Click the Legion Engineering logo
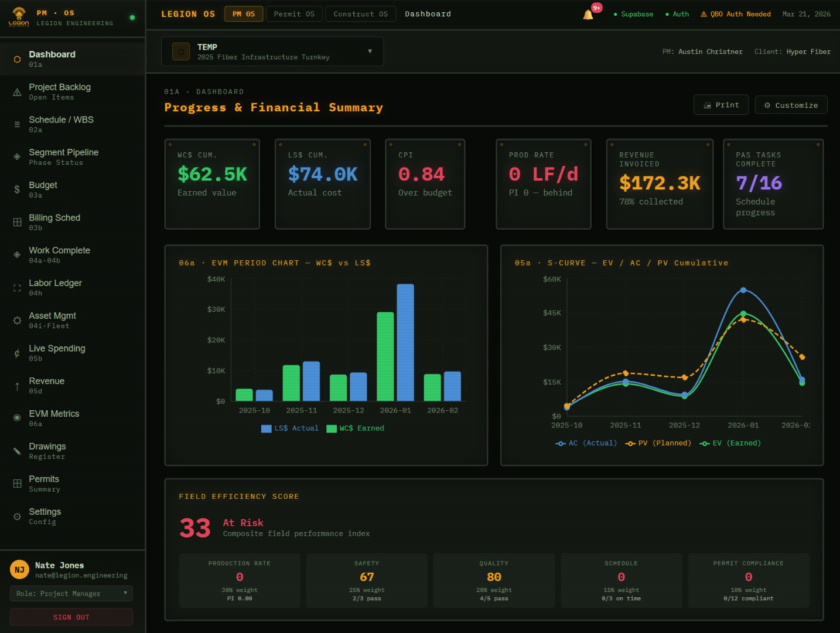Screen dimensions: 840x633 19,17
